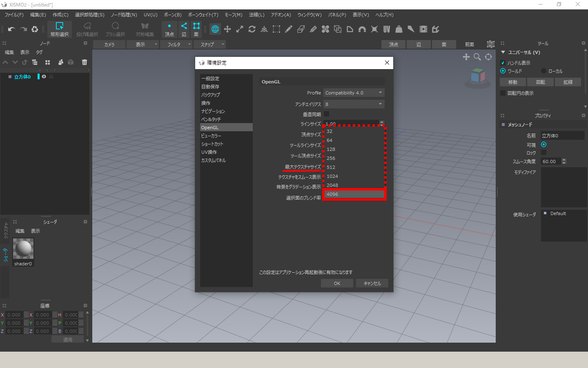The height and width of the screenshot is (368, 588).
Task: Click the four-squares grid icon in node panel
Action: 47,62
